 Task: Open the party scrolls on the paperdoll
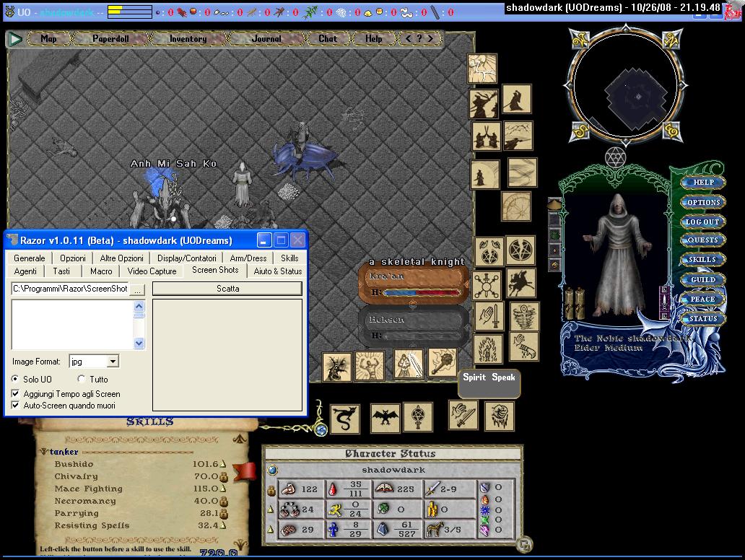[x=575, y=303]
